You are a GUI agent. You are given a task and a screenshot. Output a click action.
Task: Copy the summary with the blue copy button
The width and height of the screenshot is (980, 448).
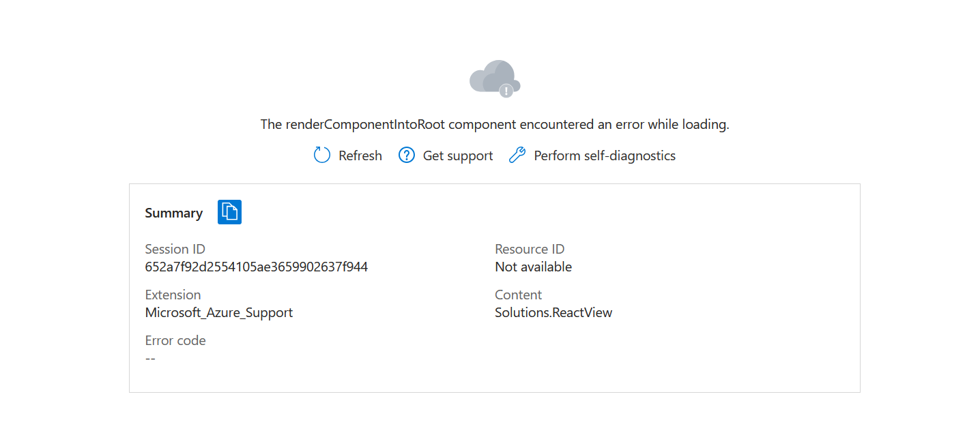(230, 212)
